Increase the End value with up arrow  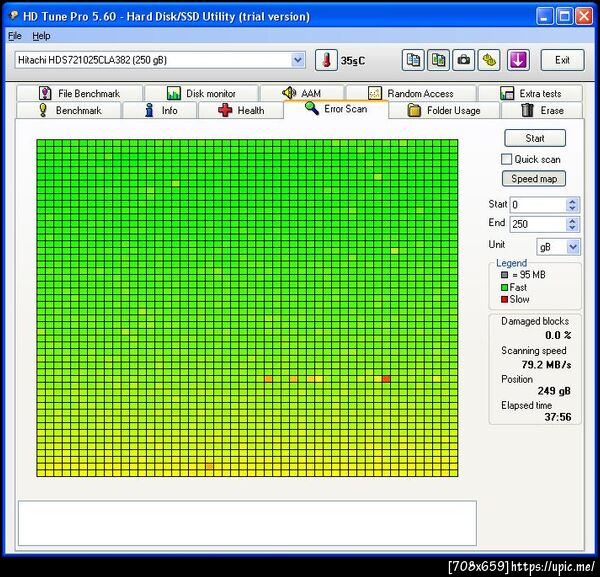pyautogui.click(x=572, y=220)
